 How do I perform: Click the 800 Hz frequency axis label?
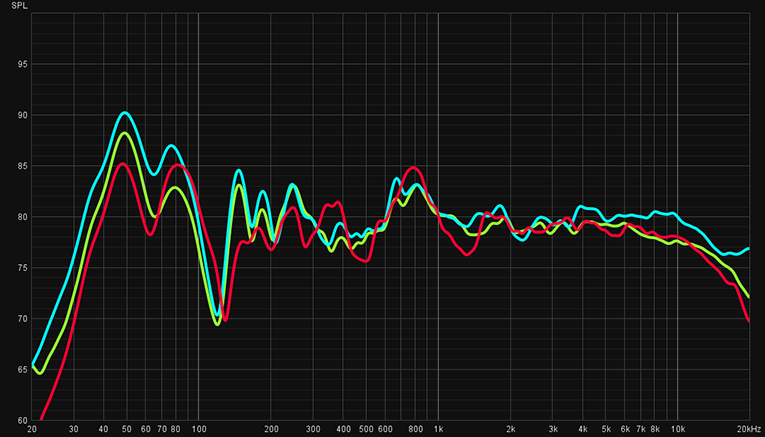click(415, 430)
